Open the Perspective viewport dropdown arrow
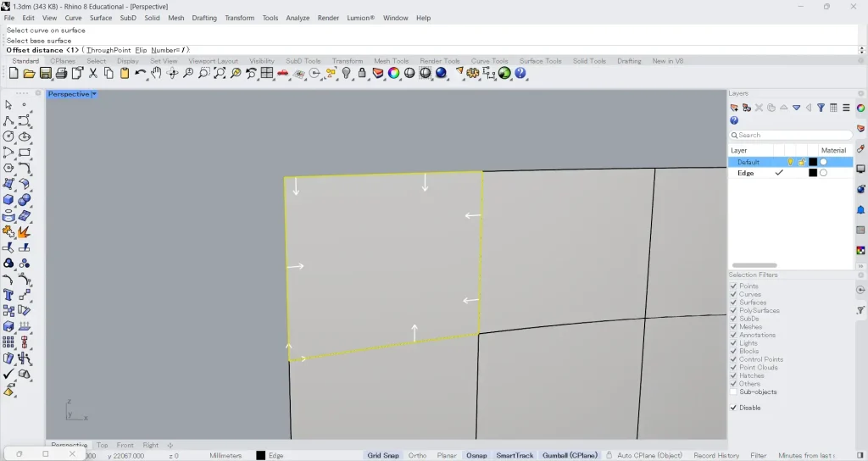The image size is (868, 461). [94, 94]
